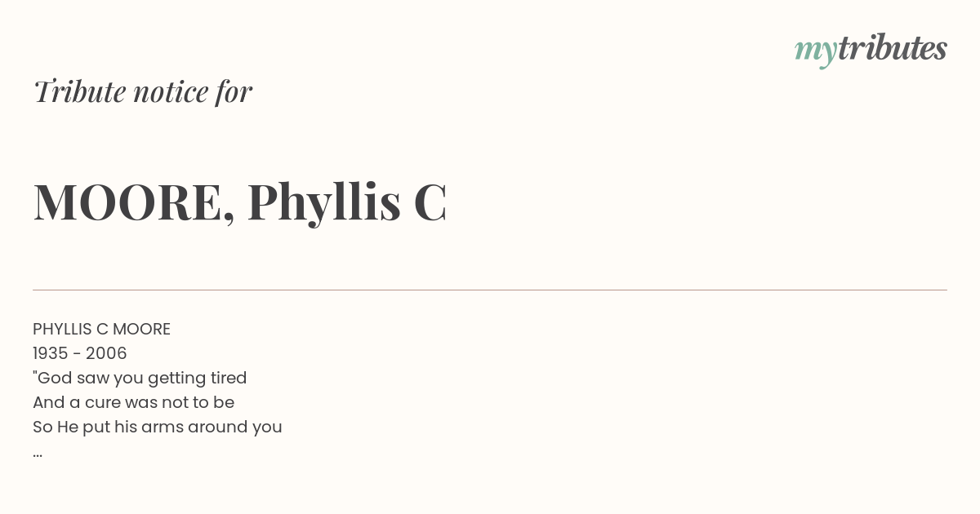Screen dimensions: 980x514
Task: Click the years 1935 - 2006
Action: click(x=80, y=353)
